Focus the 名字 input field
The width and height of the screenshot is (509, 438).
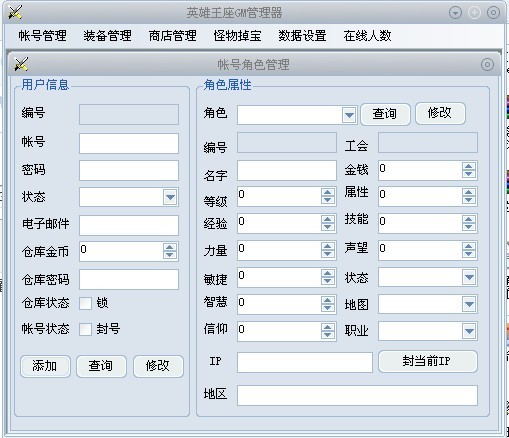[287, 170]
